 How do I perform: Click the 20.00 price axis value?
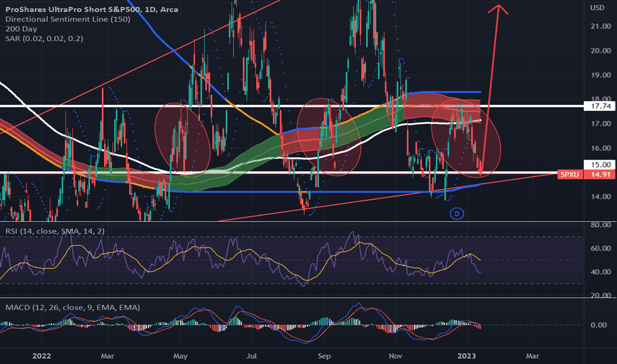tap(600, 51)
